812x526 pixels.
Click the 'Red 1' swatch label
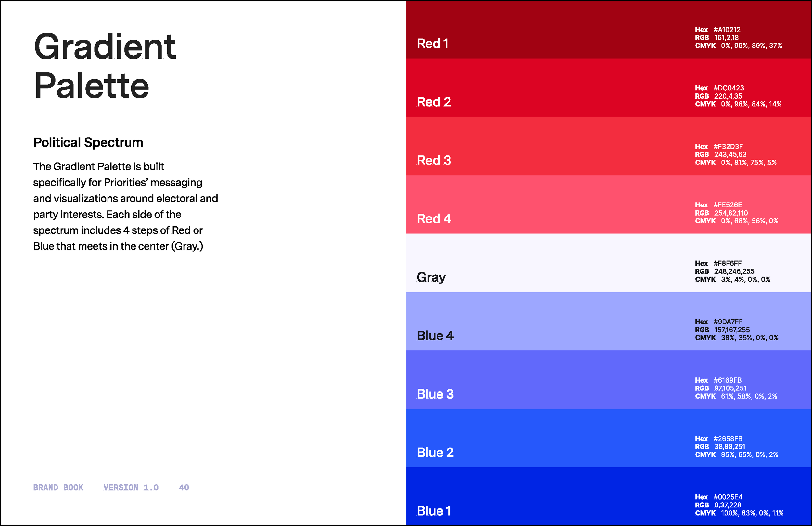[432, 44]
